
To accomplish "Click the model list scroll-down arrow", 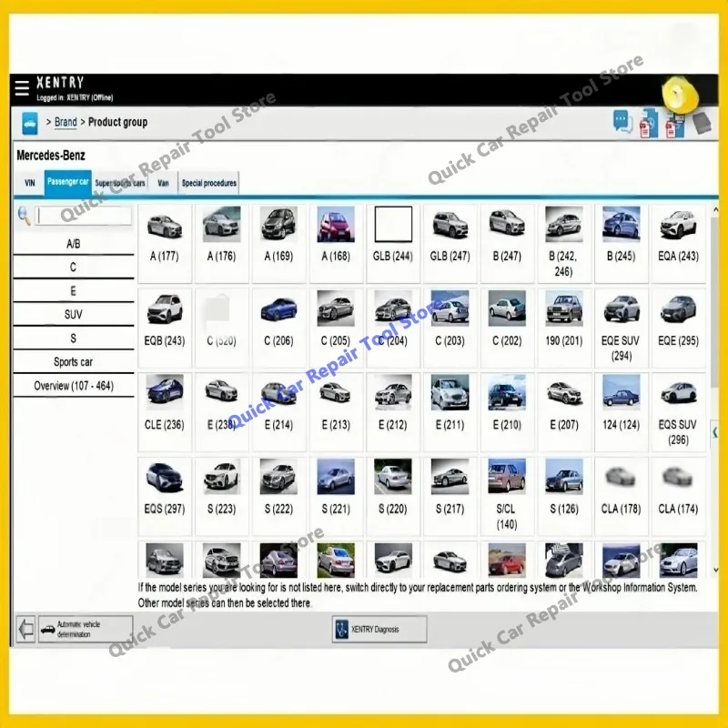I will (x=715, y=570).
